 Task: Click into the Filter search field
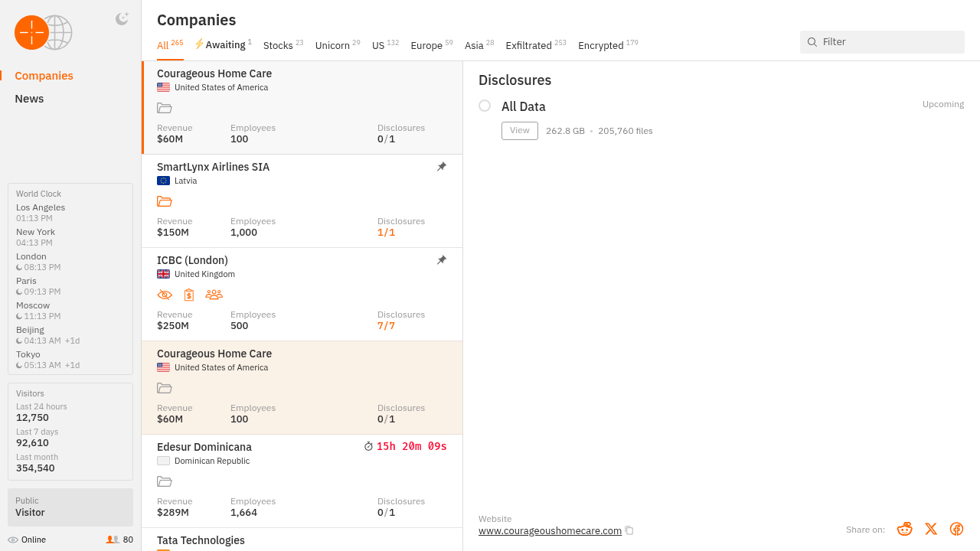point(888,42)
